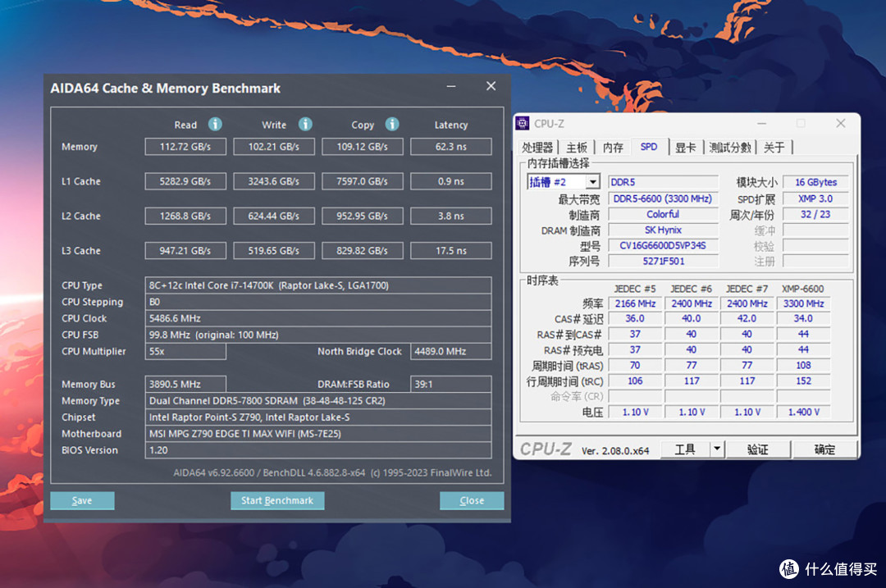Open the 测試分數 tab in CPU-Z
The width and height of the screenshot is (886, 588).
pyautogui.click(x=729, y=148)
